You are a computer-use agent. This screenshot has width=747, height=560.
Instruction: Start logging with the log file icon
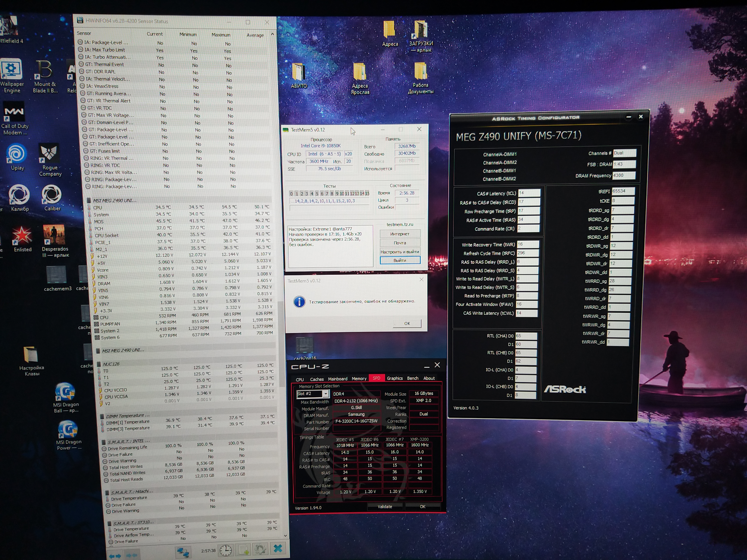coord(243,550)
